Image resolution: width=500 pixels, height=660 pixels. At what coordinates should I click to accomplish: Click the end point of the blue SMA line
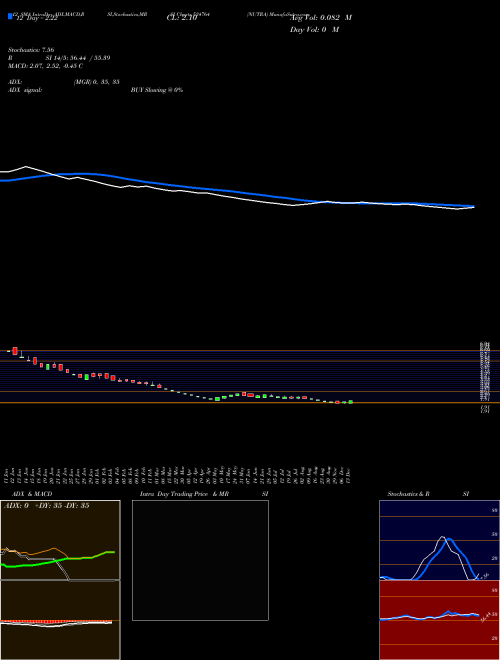[x=474, y=206]
